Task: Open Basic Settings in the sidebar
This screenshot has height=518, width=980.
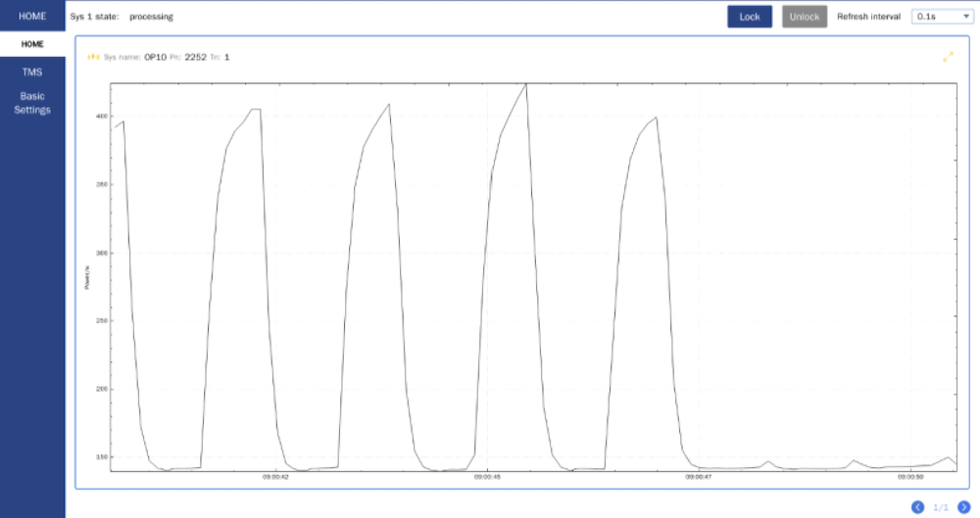Action: [x=32, y=103]
